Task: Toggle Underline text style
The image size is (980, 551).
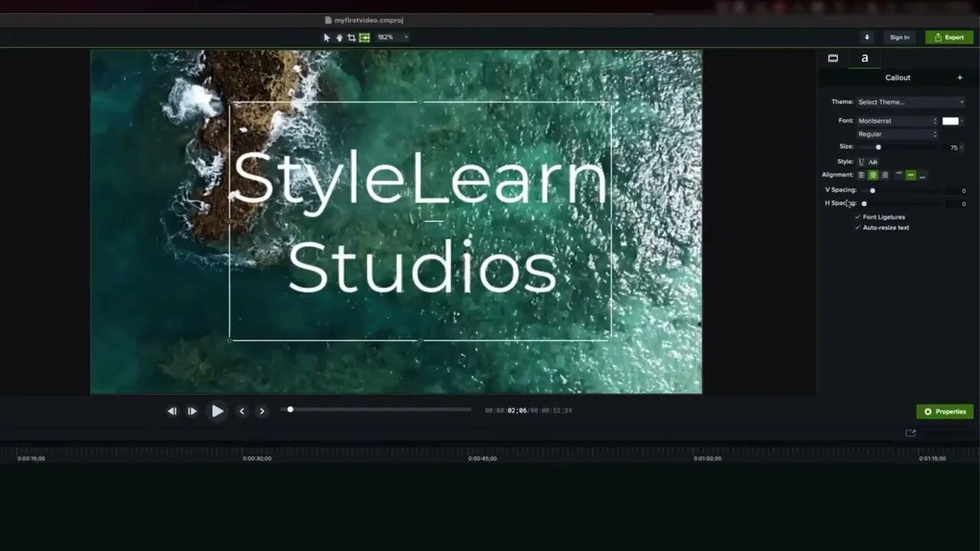Action: pos(861,162)
